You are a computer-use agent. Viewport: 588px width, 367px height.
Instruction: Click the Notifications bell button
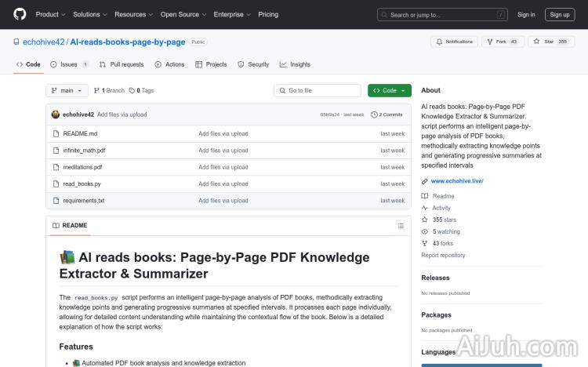[454, 42]
